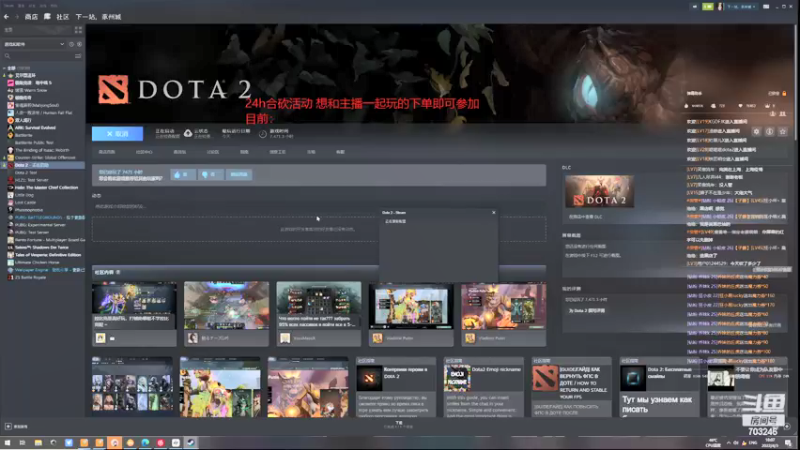Open the games category filter dropdown
Viewport: 800px width, 450px height.
click(35, 44)
